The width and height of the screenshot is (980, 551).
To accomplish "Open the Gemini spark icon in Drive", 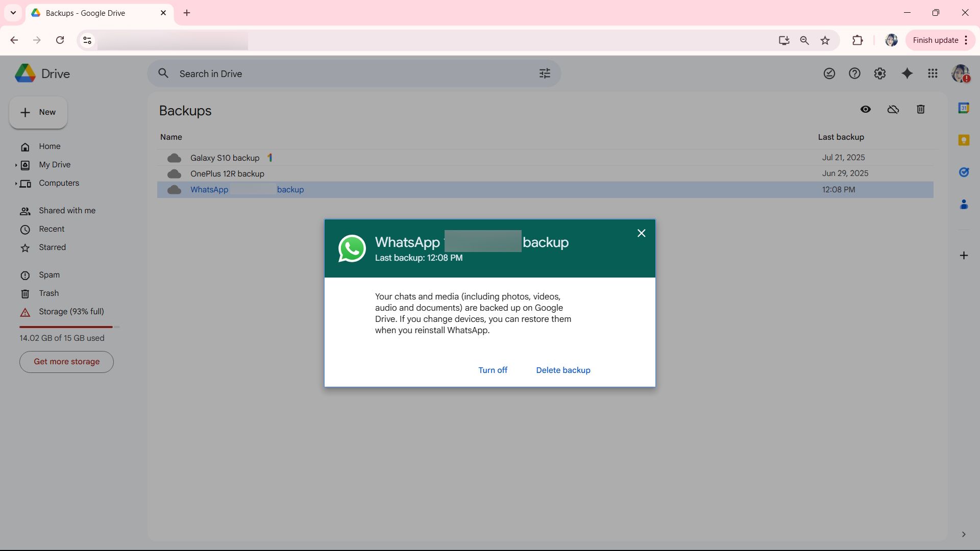I will 906,73.
